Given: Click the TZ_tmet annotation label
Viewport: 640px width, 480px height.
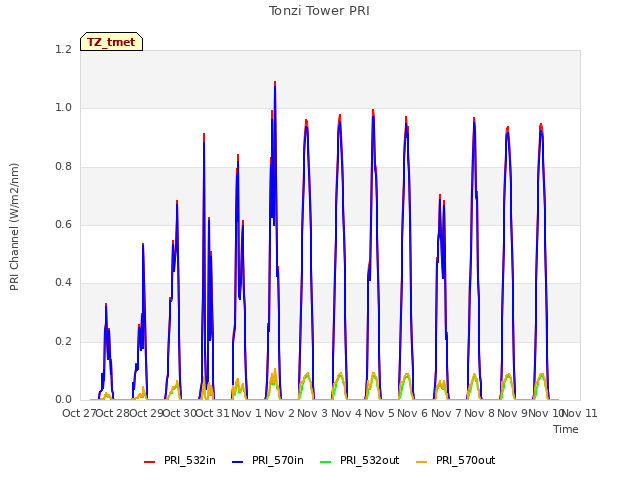Looking at the screenshot, I should (111, 42).
